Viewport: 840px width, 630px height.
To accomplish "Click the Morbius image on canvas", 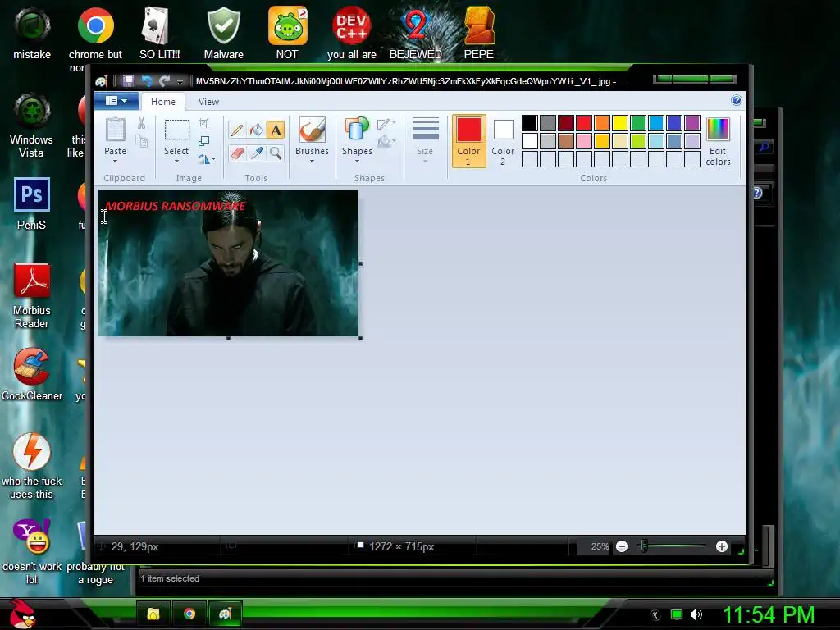I will coord(228,263).
